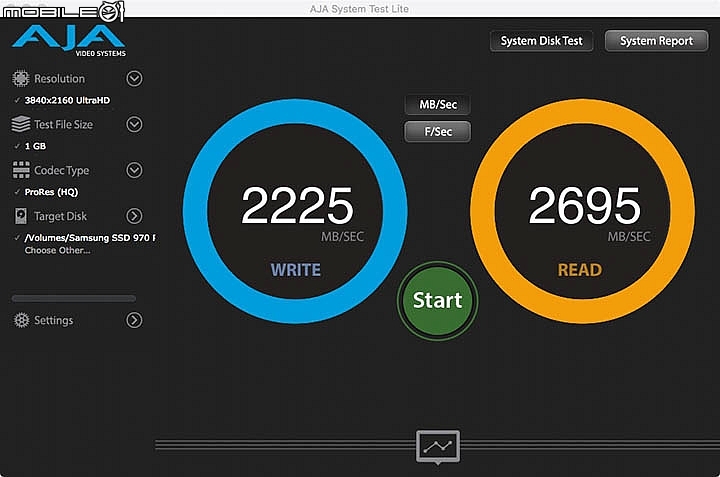
Task: Click the Test File Size label
Action: tap(63, 124)
